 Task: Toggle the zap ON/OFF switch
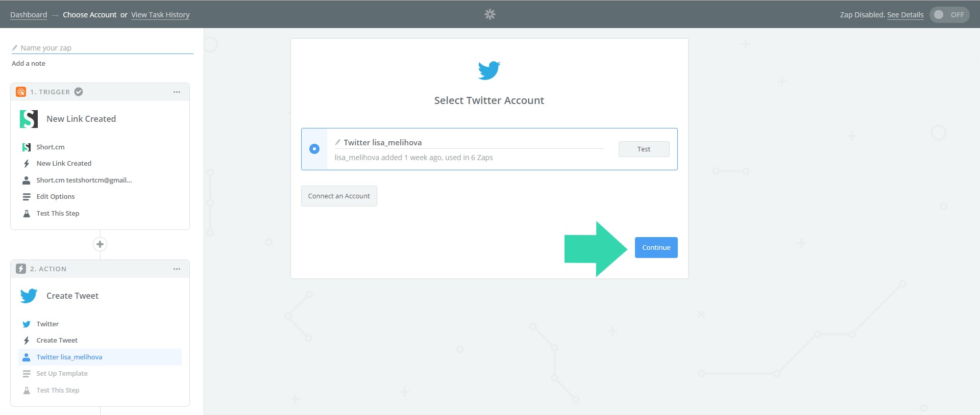click(949, 15)
